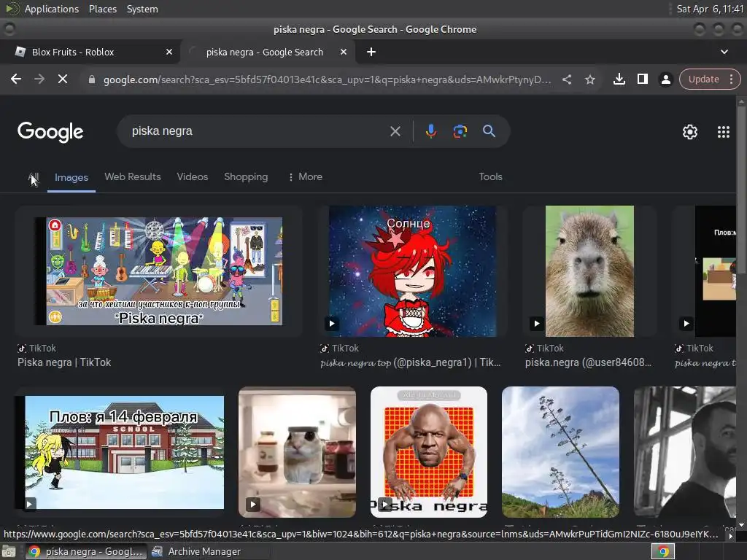Open the muscular man meme thumbnail
Image resolution: width=747 pixels, height=560 pixels.
429,452
